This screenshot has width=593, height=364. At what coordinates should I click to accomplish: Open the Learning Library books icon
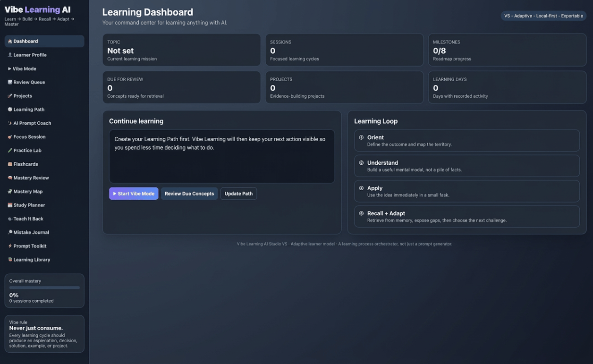pos(10,260)
